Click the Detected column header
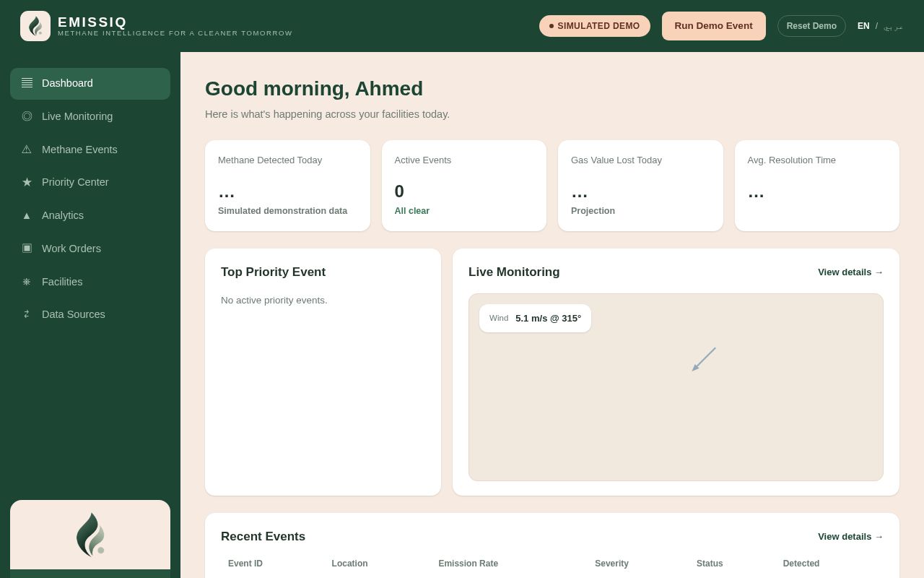Viewport: 924px width, 578px height. point(801,564)
